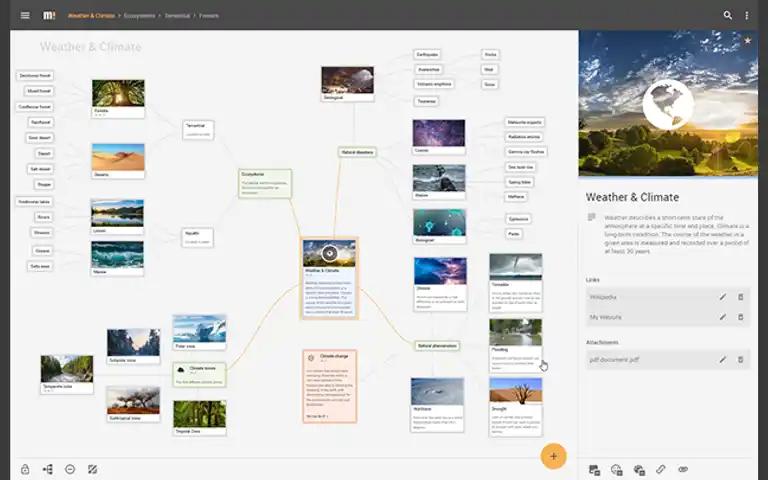This screenshot has width=768, height=480.
Task: Select the Lakes image node
Action: tap(117, 217)
